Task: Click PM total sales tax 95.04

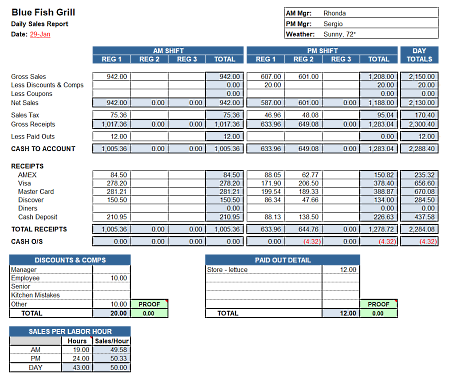Action: click(379, 115)
